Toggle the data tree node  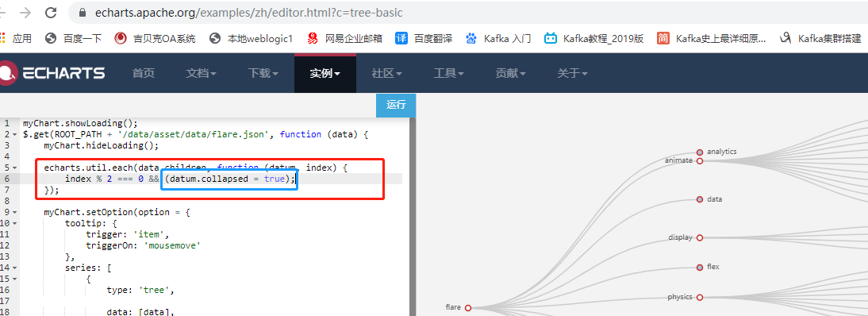(700, 199)
